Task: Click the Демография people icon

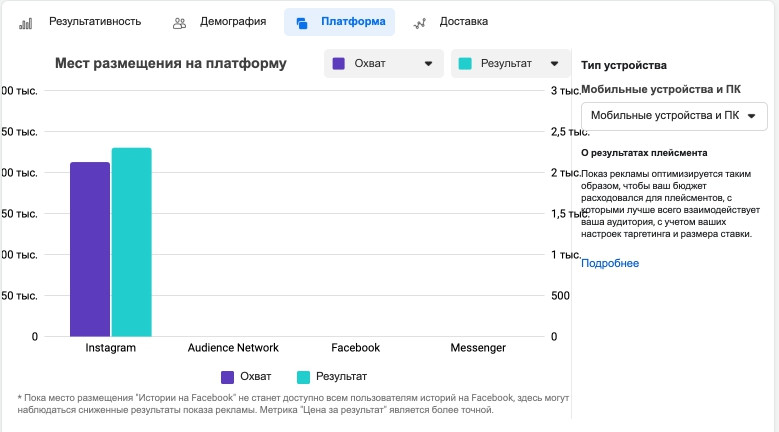Action: [x=180, y=22]
